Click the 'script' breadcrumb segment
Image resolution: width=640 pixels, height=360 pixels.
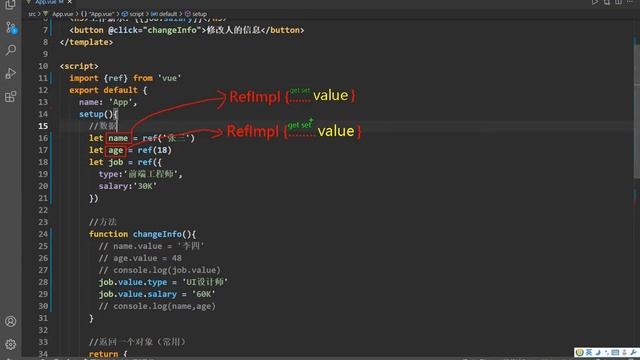136,14
